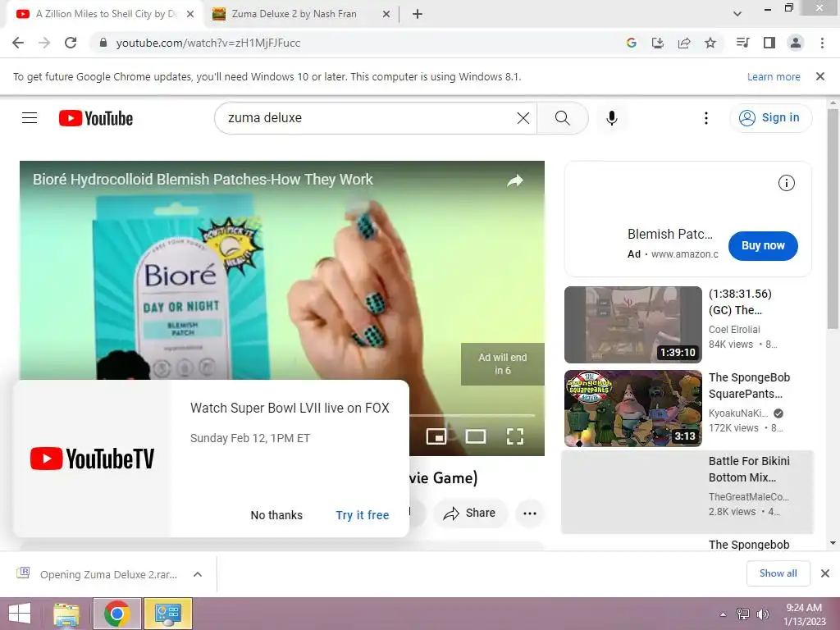Image resolution: width=840 pixels, height=630 pixels.
Task: Open SpongeBob SquarePants 3:13 video thumbnail
Action: pos(632,409)
